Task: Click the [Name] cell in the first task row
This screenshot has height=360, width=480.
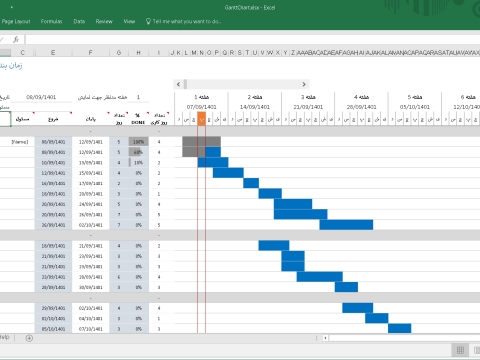Action: pos(20,142)
